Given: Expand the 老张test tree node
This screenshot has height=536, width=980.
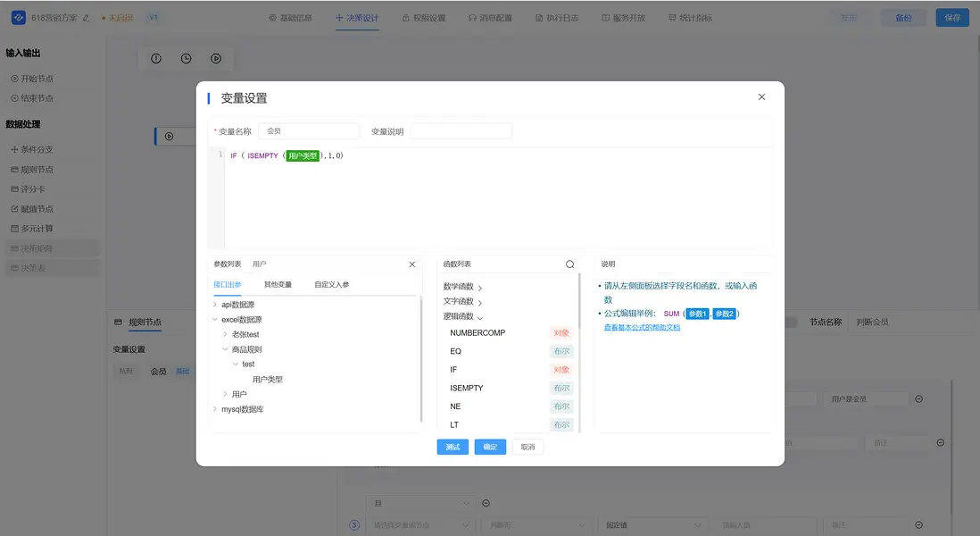Looking at the screenshot, I should coord(225,335).
